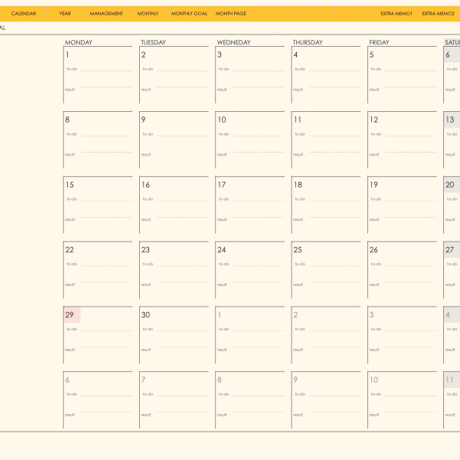Select date 2 under TUESDAY

[143, 55]
